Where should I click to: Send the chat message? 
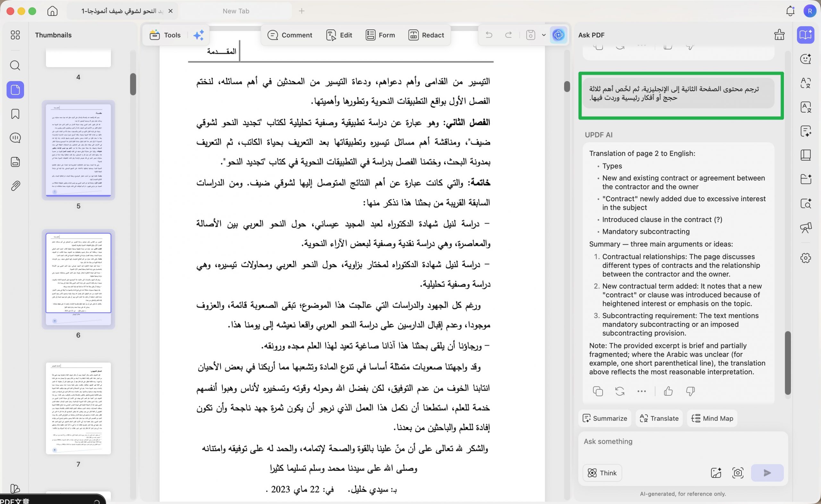click(767, 473)
